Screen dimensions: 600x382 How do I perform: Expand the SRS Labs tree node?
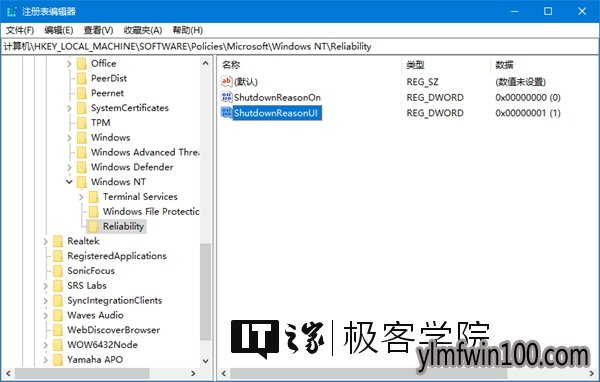(x=46, y=286)
